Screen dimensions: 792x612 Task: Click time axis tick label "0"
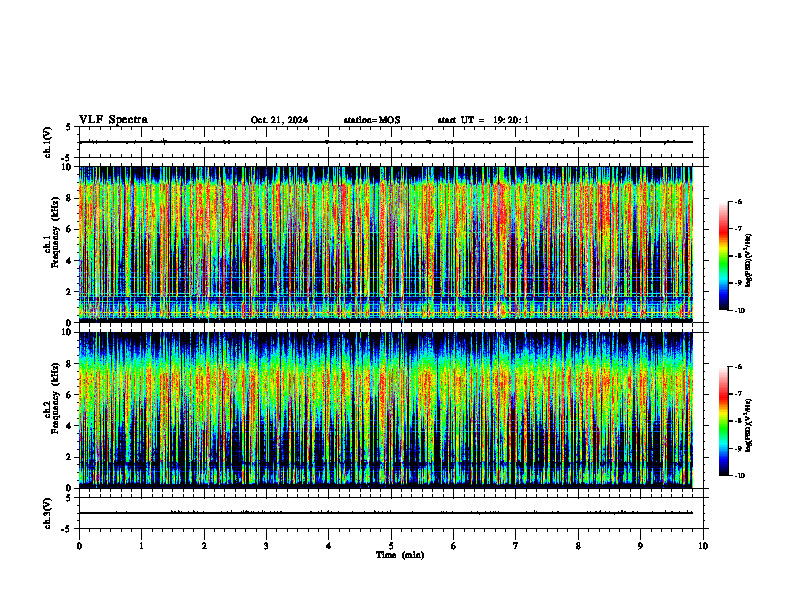coord(79,546)
